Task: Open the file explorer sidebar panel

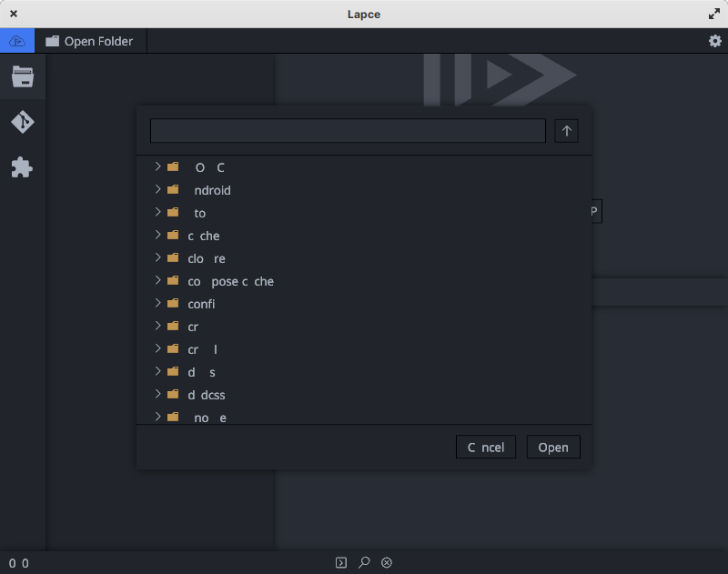Action: click(x=20, y=76)
